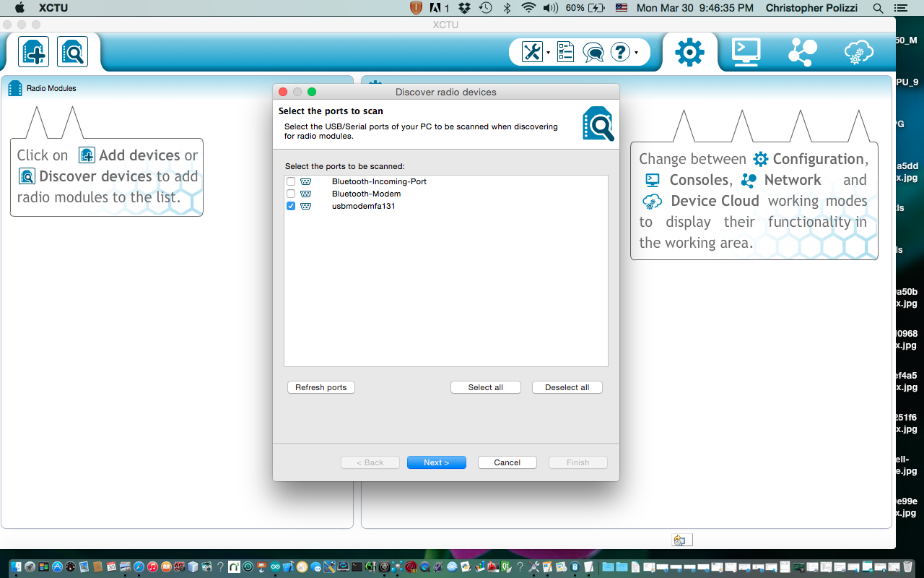Open Spotlight search magnifier icon
Screen dimensions: 924x578
(879, 8)
